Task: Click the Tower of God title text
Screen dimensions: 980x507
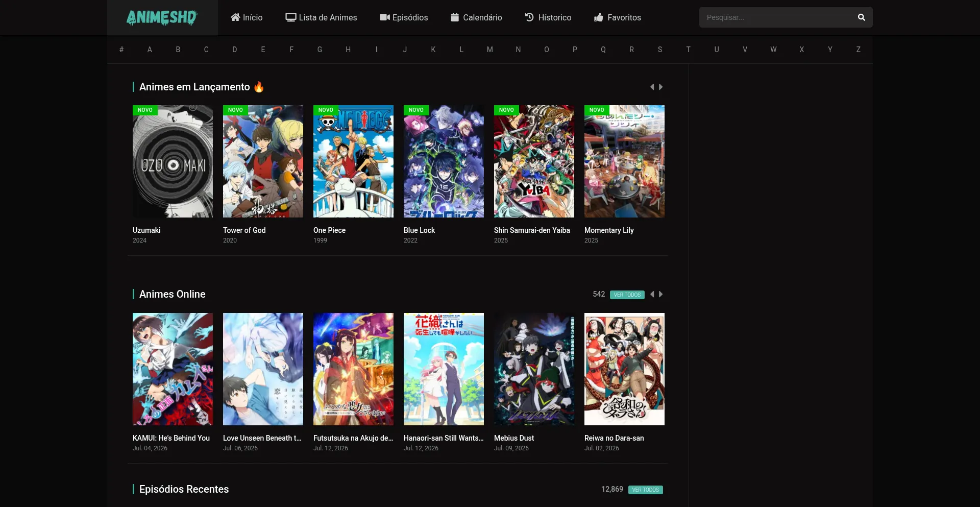Action: 244,230
